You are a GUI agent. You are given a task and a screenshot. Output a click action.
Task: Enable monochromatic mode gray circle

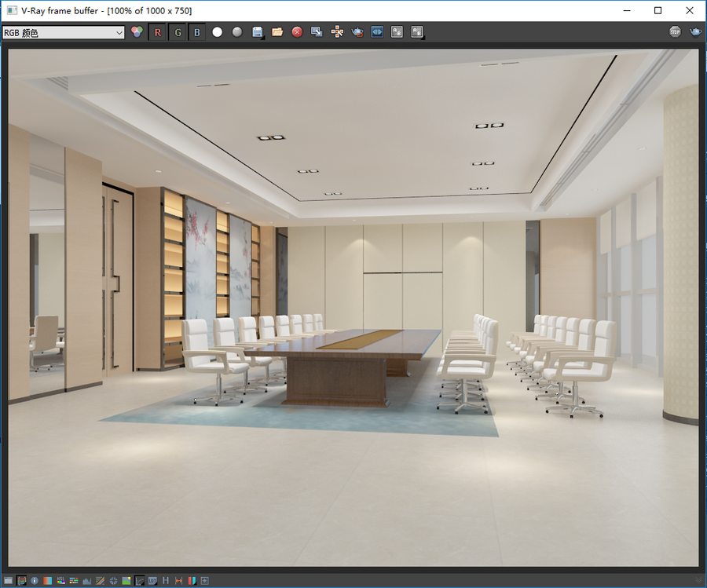[237, 32]
